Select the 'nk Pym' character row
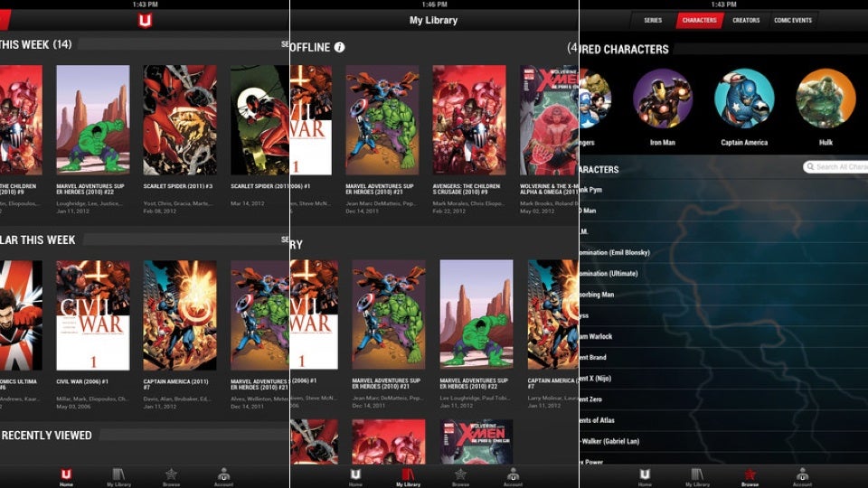 tap(723, 190)
